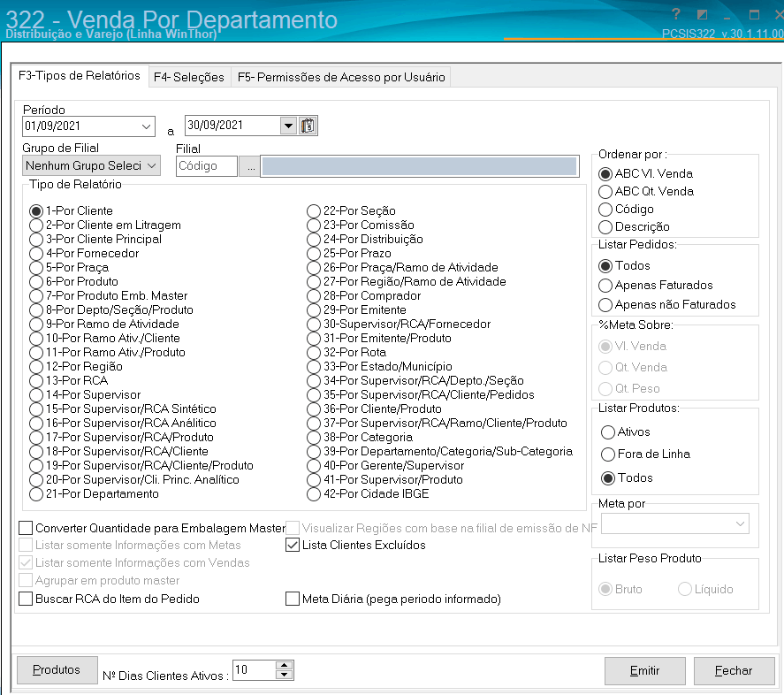Screen dimensions: 784x695
Task: Select 14-Por Supervisor report type
Action: [x=36, y=395]
